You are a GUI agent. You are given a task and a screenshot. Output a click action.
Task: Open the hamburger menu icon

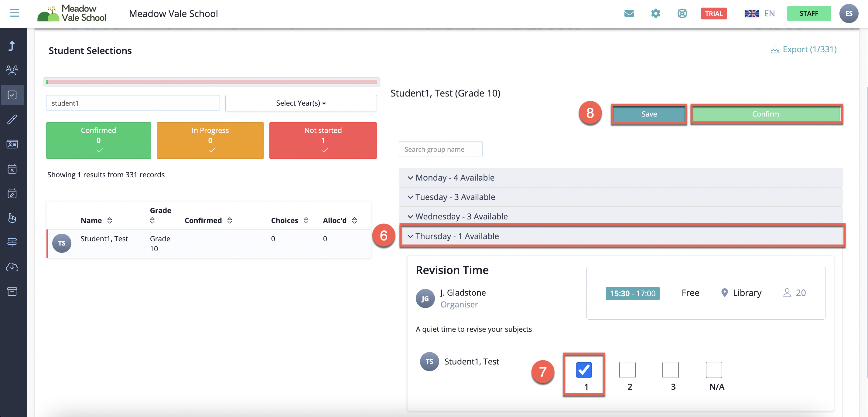14,13
